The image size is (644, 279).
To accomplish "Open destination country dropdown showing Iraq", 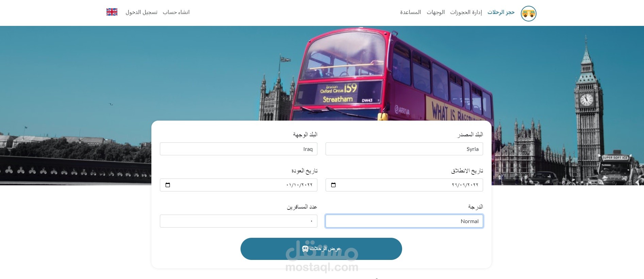I will tap(238, 149).
